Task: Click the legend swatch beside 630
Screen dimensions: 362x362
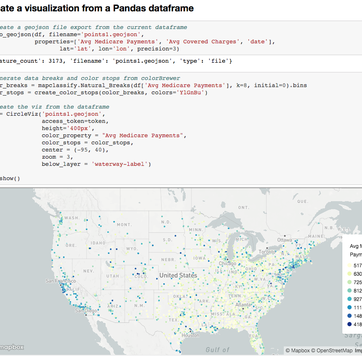Action: [349, 274]
